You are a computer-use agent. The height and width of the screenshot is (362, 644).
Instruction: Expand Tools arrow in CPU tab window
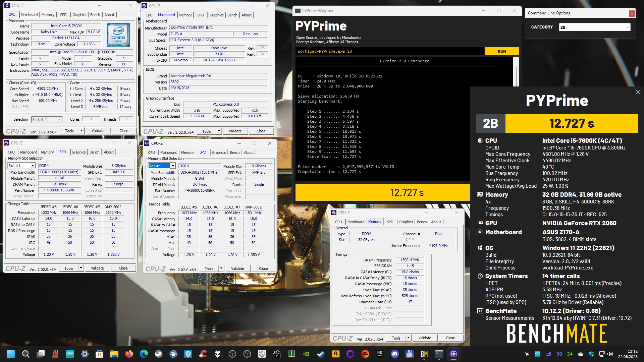[x=82, y=131]
